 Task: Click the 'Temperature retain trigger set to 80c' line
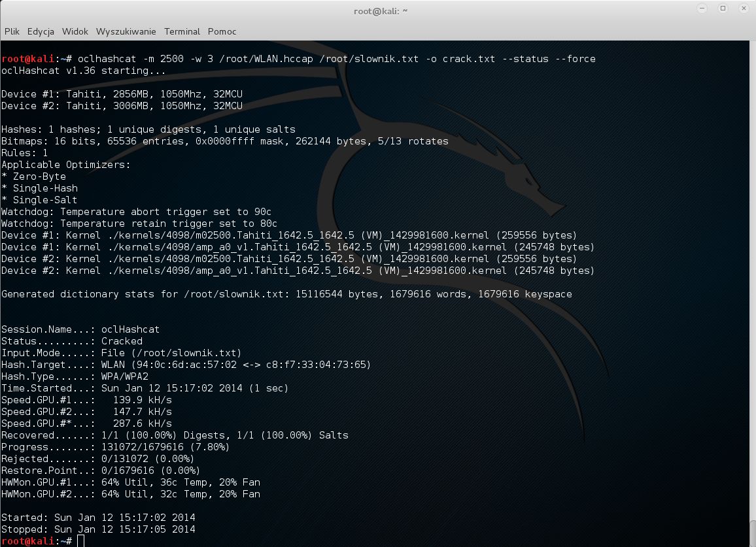click(x=139, y=224)
